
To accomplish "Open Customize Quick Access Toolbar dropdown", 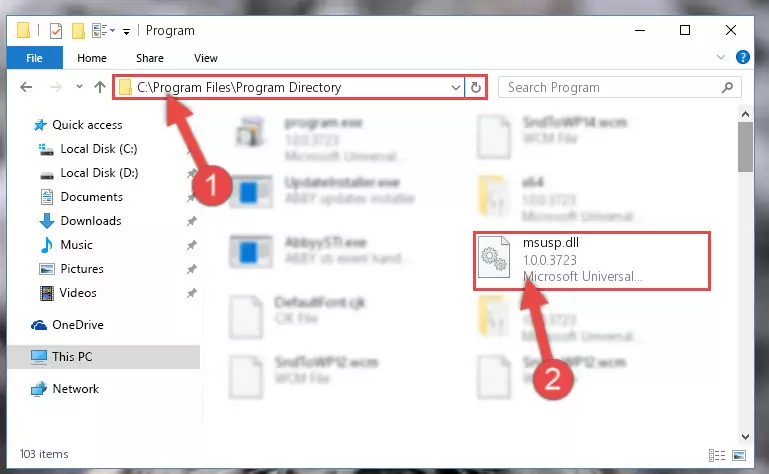I will (x=126, y=31).
